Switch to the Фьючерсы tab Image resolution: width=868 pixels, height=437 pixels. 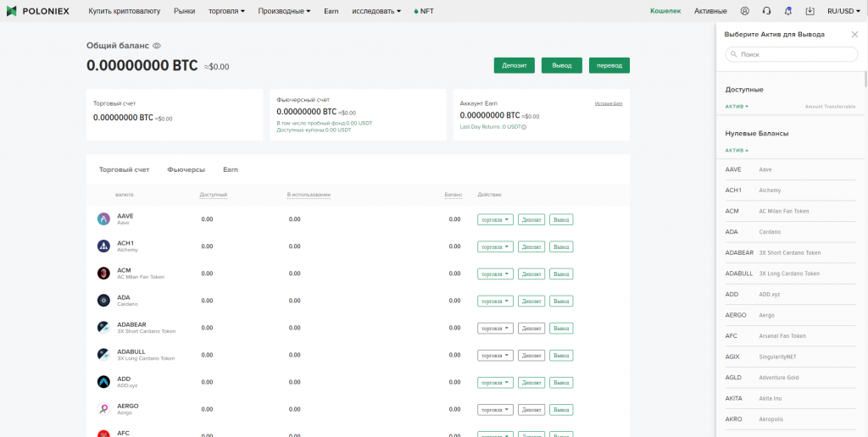[186, 169]
